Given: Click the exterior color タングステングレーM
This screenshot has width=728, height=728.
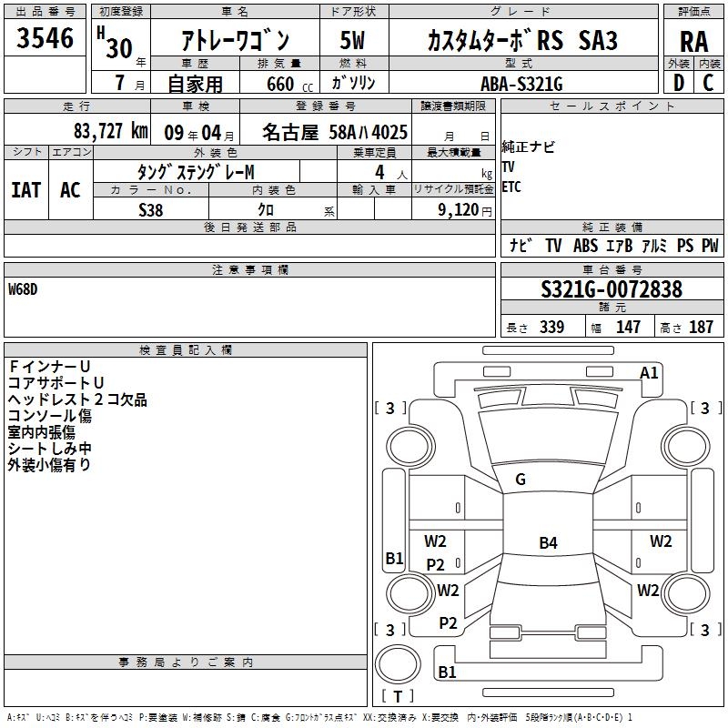Looking at the screenshot, I should 196,172.
